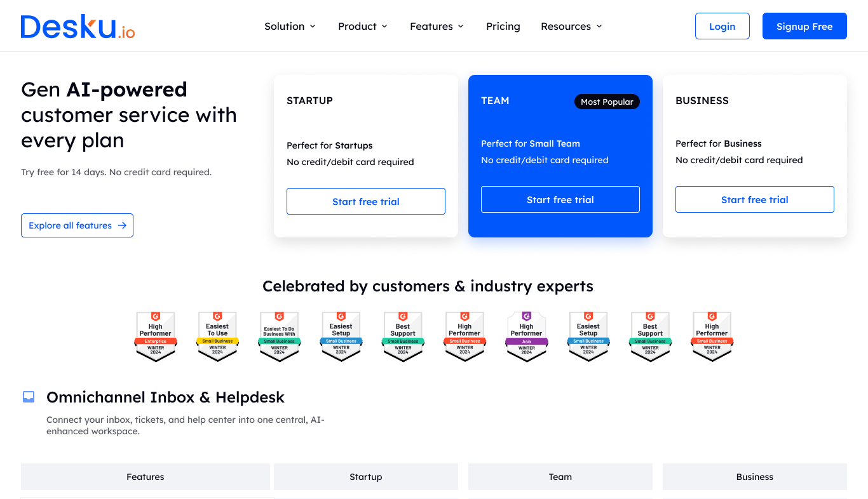Screen dimensions: 868x499
Task: Expand the Resources menu
Action: tap(571, 26)
